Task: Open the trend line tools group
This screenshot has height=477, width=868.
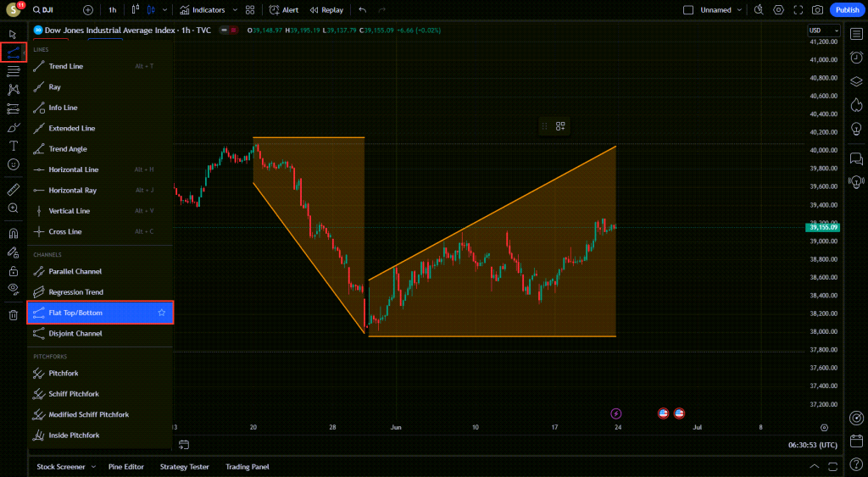Action: (x=14, y=53)
